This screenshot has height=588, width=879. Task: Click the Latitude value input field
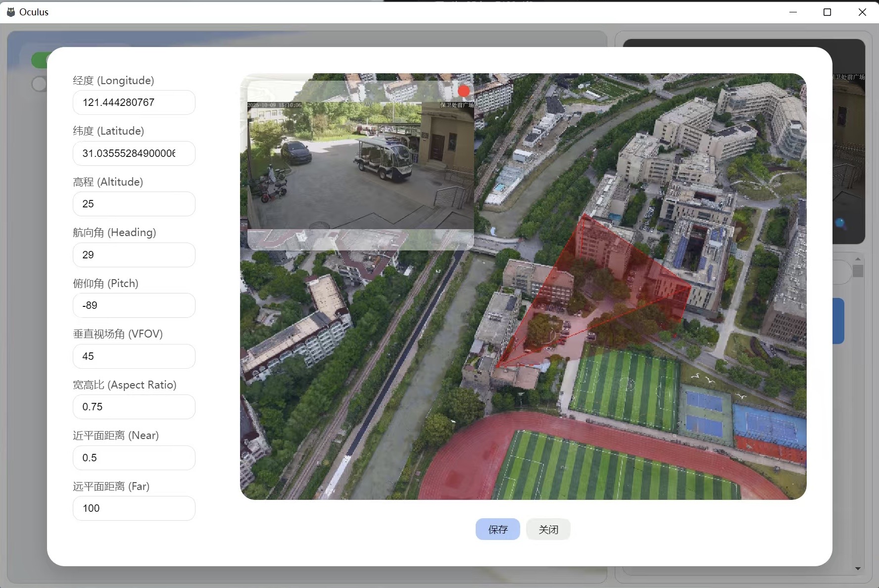pyautogui.click(x=134, y=153)
